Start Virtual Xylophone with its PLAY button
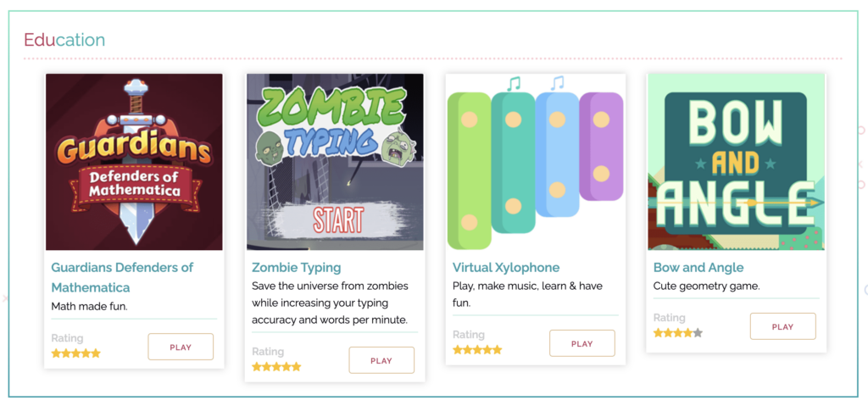The width and height of the screenshot is (868, 406). click(x=581, y=343)
